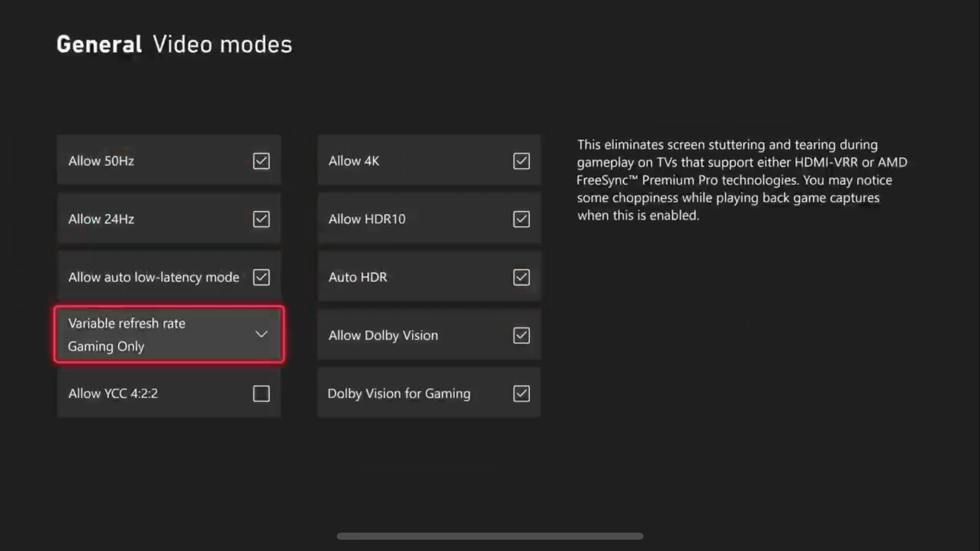The image size is (980, 551).
Task: Uncheck the Allow 4K option
Action: point(521,160)
